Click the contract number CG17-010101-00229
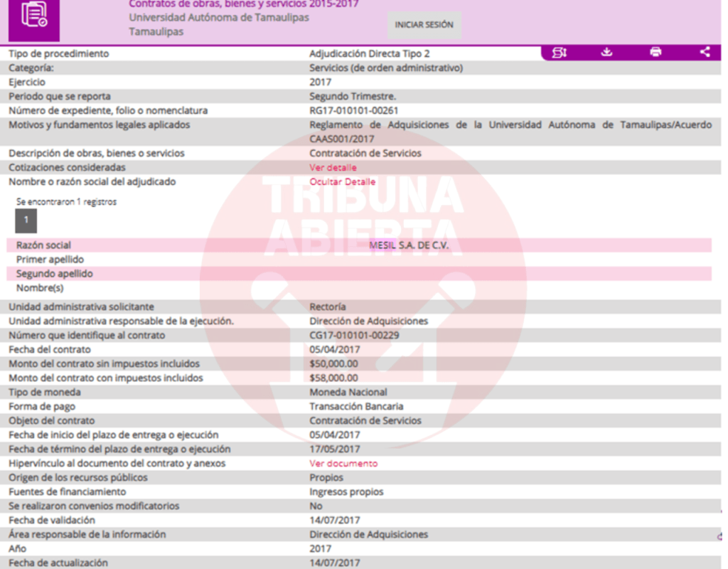728x569 pixels. coord(353,335)
